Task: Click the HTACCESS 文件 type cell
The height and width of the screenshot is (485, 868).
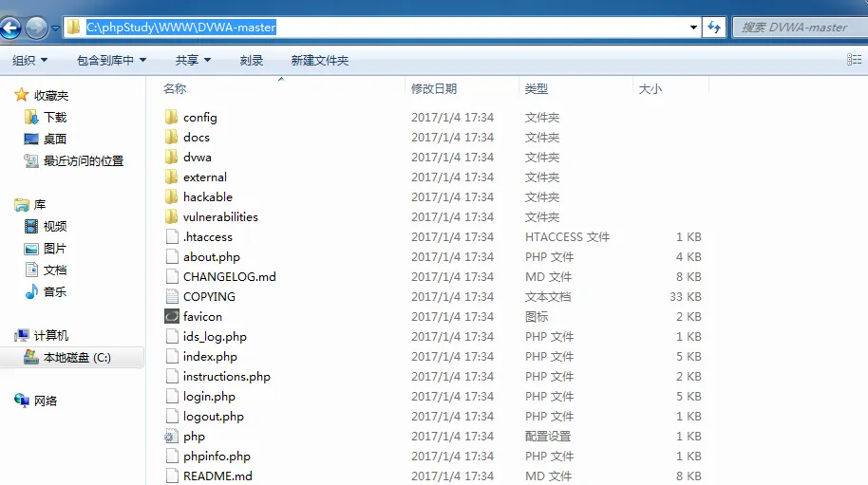Action: point(567,237)
